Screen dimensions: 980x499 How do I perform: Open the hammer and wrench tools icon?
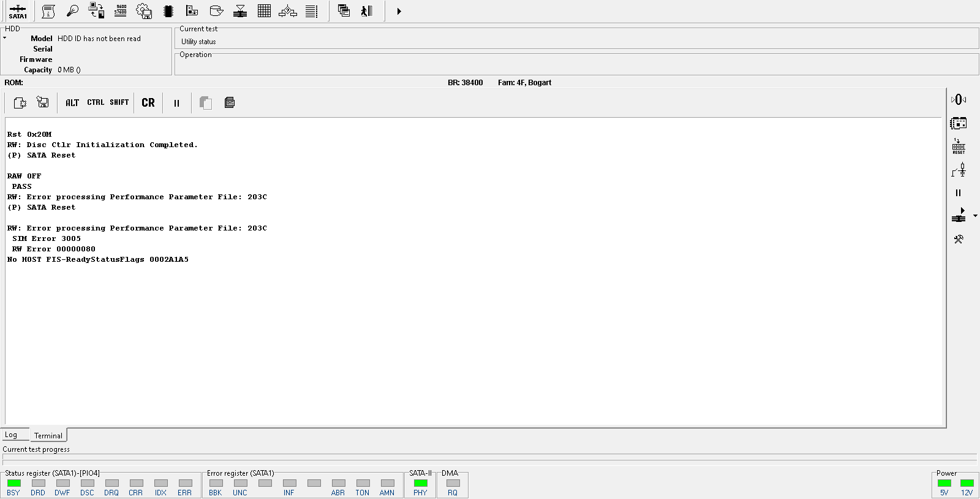(x=959, y=239)
